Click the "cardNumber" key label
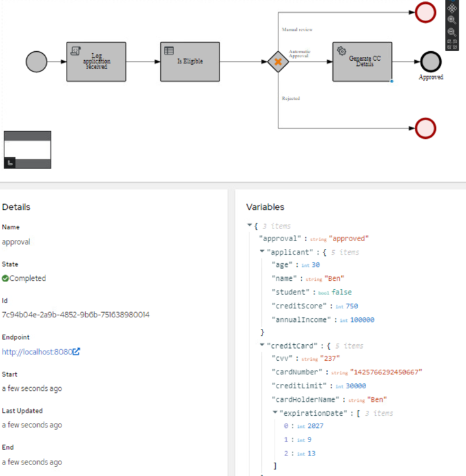The width and height of the screenshot is (466, 476). pos(297,372)
